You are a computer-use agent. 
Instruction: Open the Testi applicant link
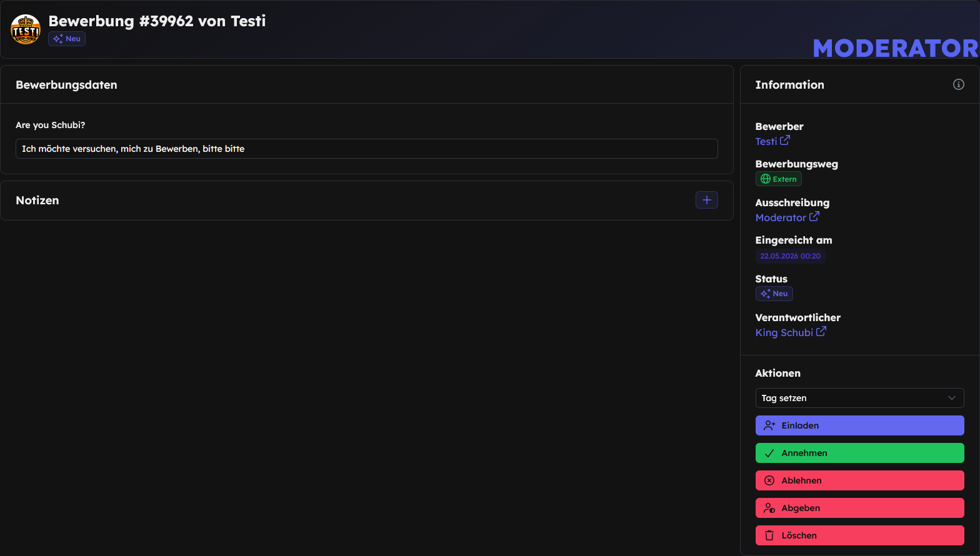click(x=766, y=141)
